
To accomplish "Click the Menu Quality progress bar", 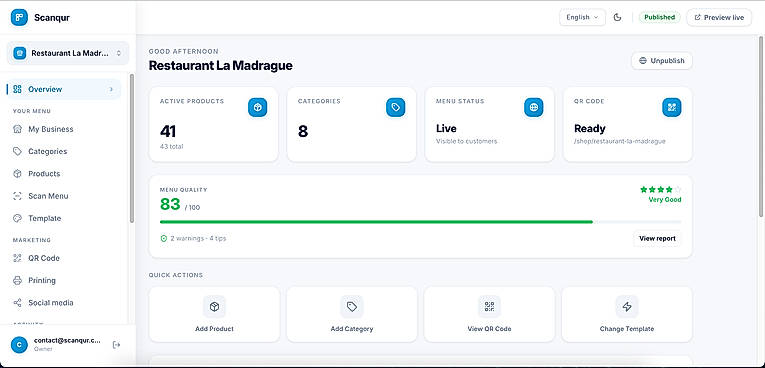I will (421, 222).
